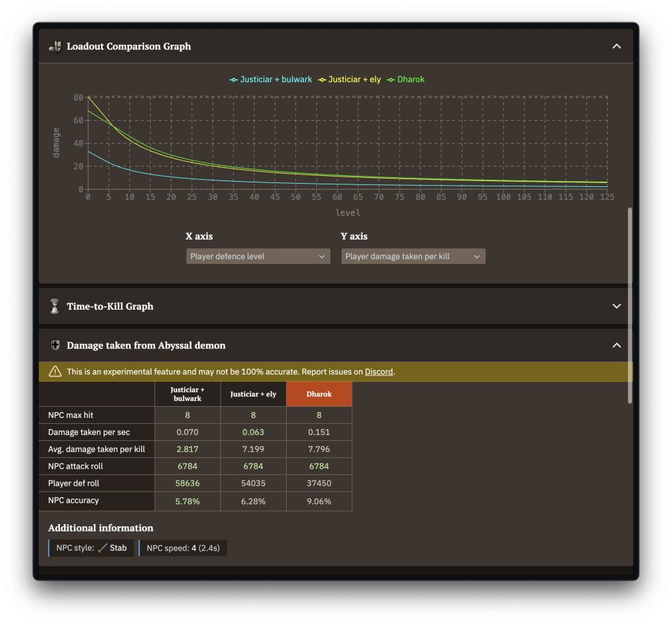
Task: Click the panel's vertical scrollbar
Action: click(629, 305)
